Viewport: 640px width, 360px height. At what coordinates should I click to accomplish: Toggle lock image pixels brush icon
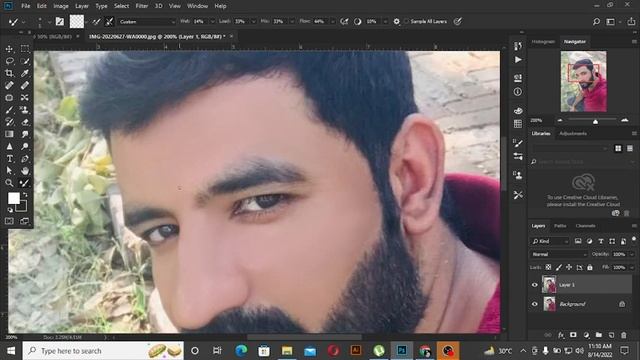point(559,267)
